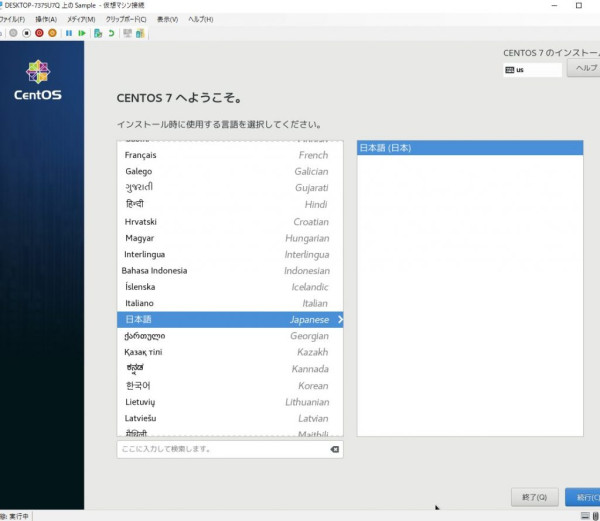Click the green Revert arrow icon

point(111,33)
